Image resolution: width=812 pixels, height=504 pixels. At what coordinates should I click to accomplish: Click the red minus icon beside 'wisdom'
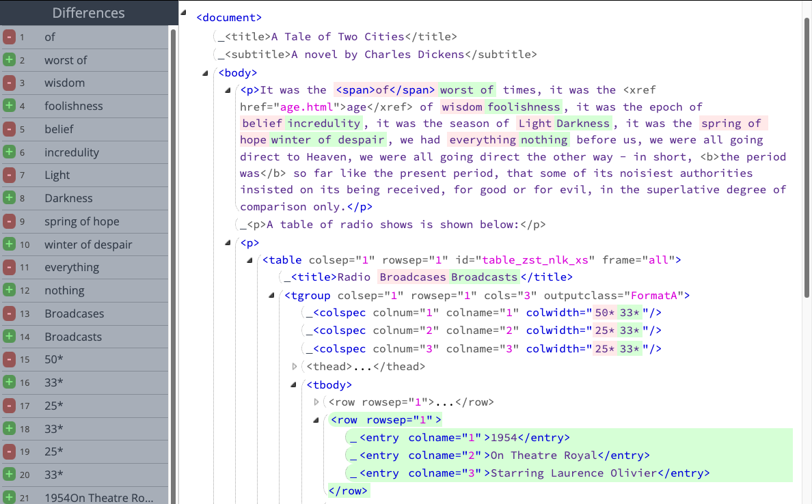tap(9, 83)
